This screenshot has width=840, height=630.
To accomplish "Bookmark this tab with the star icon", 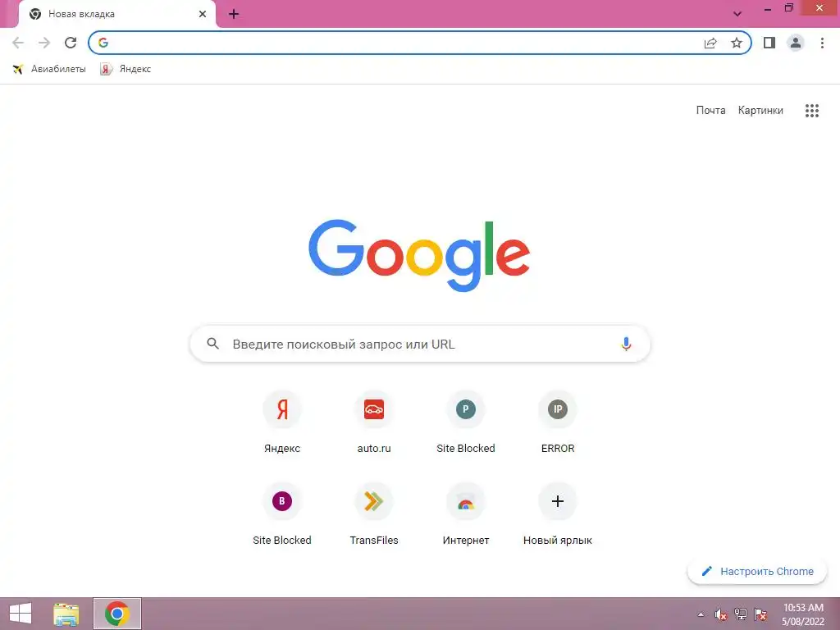I will click(x=737, y=43).
